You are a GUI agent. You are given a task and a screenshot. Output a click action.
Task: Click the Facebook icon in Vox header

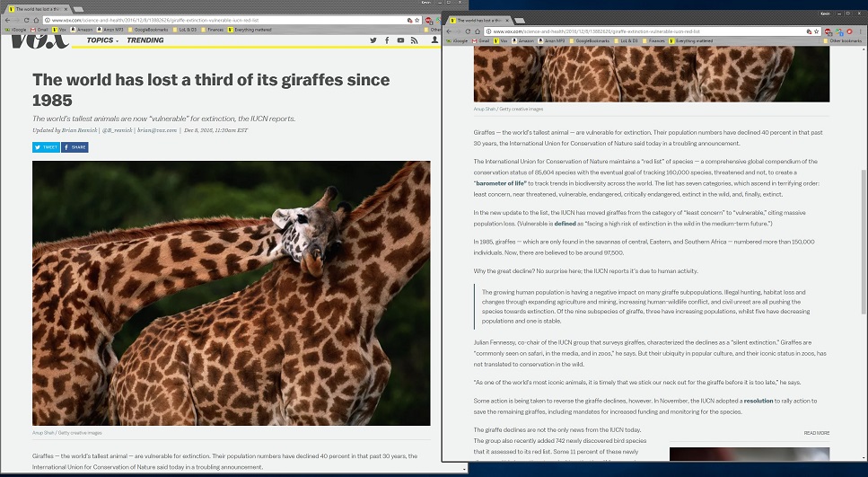pos(387,40)
